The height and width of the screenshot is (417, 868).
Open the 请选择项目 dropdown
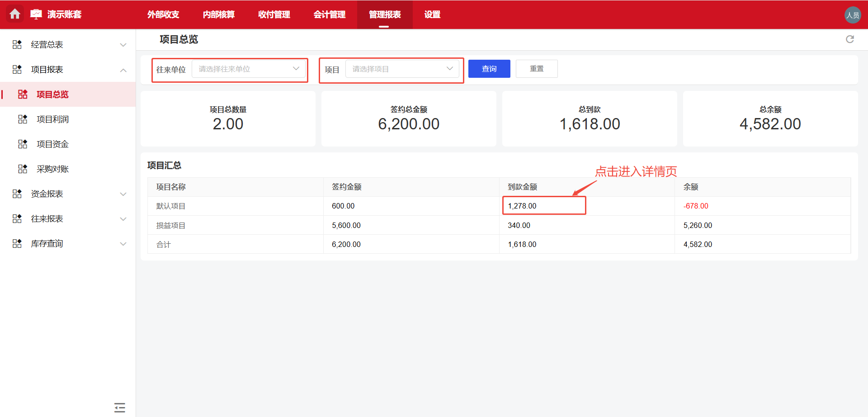coord(402,68)
